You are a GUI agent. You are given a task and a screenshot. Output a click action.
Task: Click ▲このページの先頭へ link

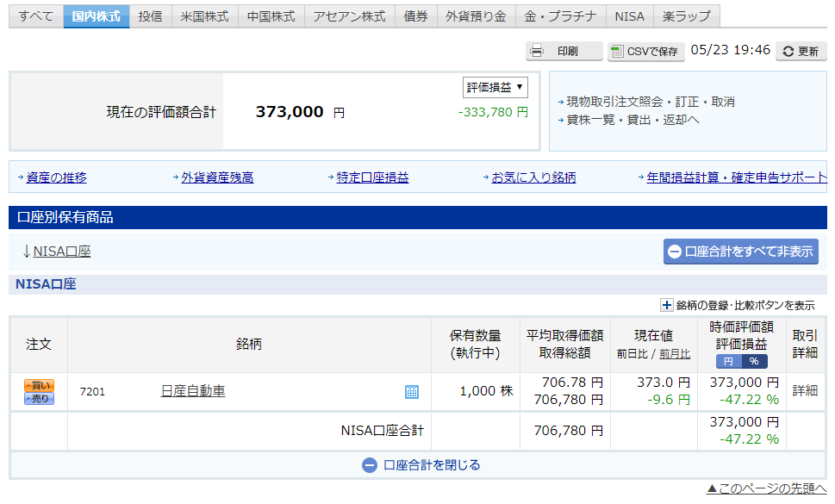tap(766, 488)
